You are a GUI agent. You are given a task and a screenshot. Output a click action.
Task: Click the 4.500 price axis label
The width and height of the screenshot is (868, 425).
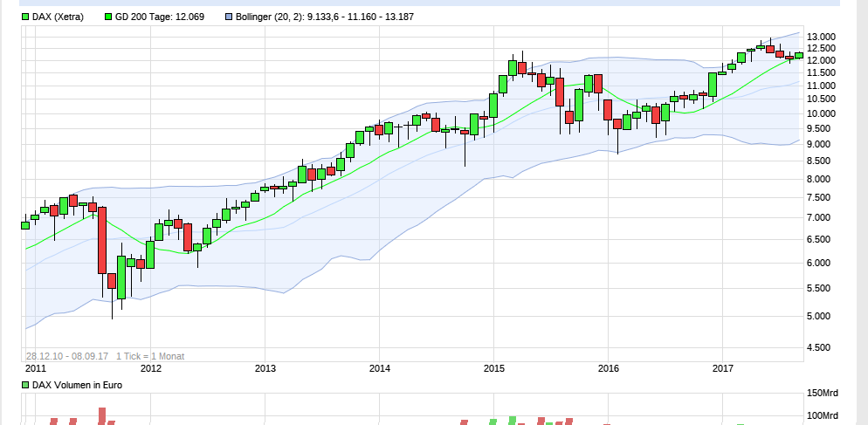pos(821,347)
